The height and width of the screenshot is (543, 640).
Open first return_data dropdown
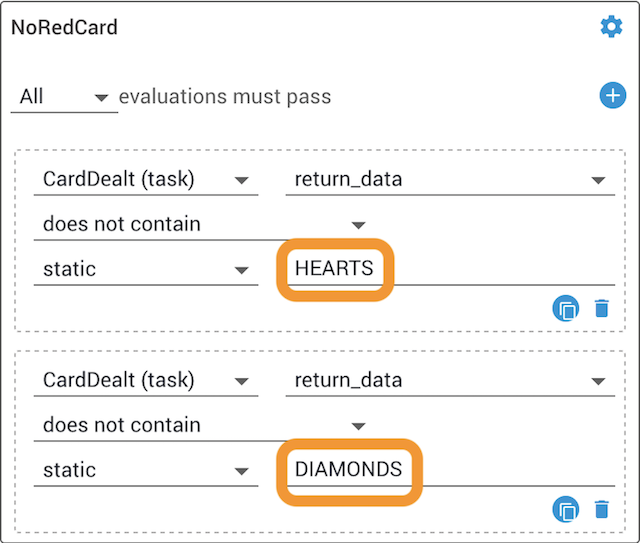coord(450,180)
